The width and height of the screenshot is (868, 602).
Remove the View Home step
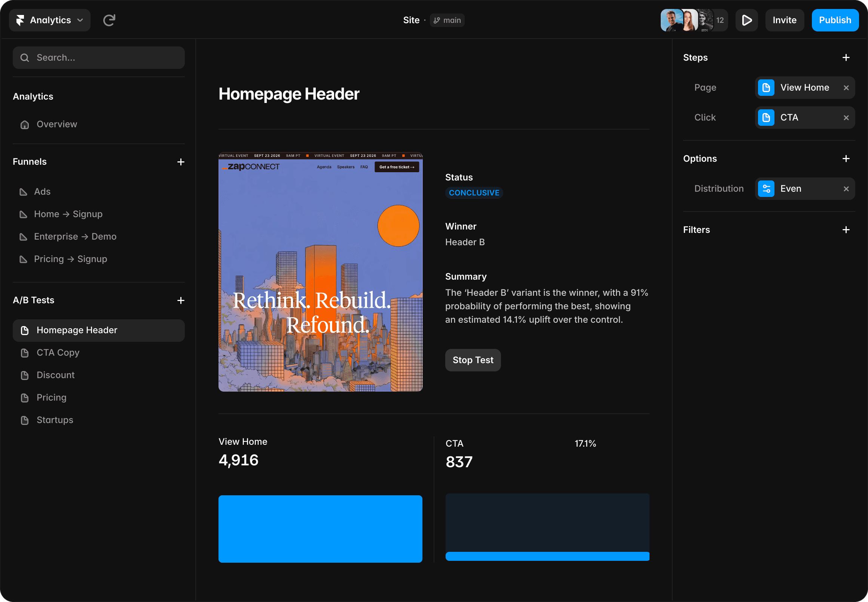[x=846, y=88]
